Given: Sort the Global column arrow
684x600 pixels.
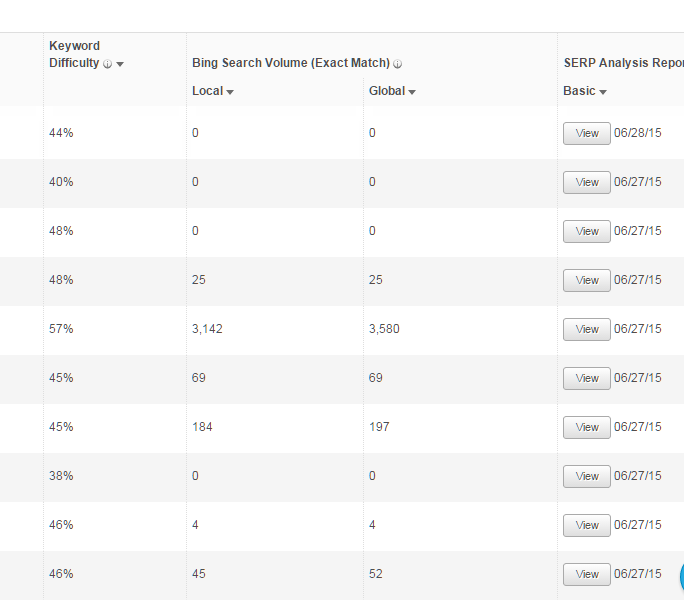Looking at the screenshot, I should (x=412, y=92).
